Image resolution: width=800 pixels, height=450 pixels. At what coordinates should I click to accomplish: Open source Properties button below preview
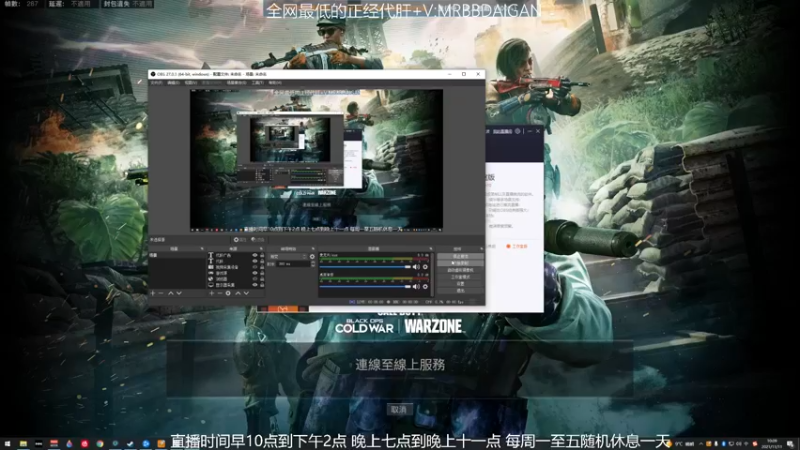(240, 239)
